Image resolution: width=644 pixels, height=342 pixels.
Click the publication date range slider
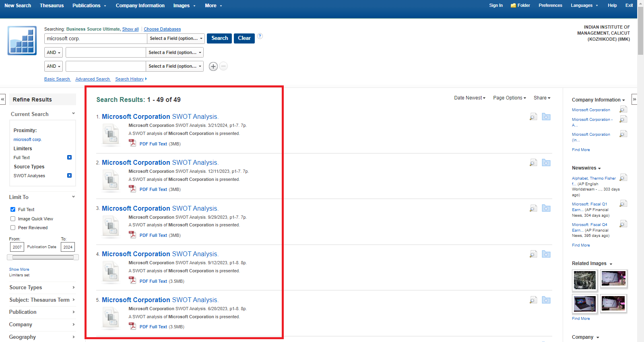click(42, 257)
